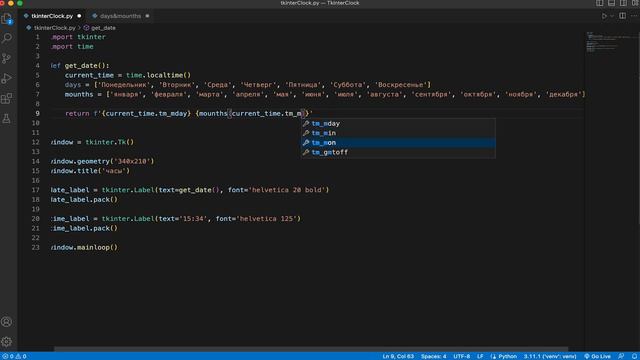
Task: Switch to tkinterClock.py tab
Action: [x=52, y=16]
